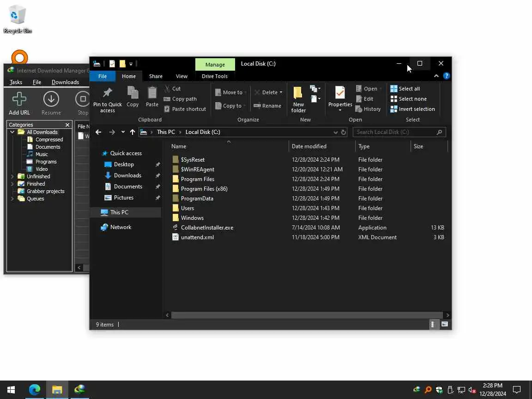The height and width of the screenshot is (399, 532).
Task: Close the Categories panel
Action: (67, 125)
